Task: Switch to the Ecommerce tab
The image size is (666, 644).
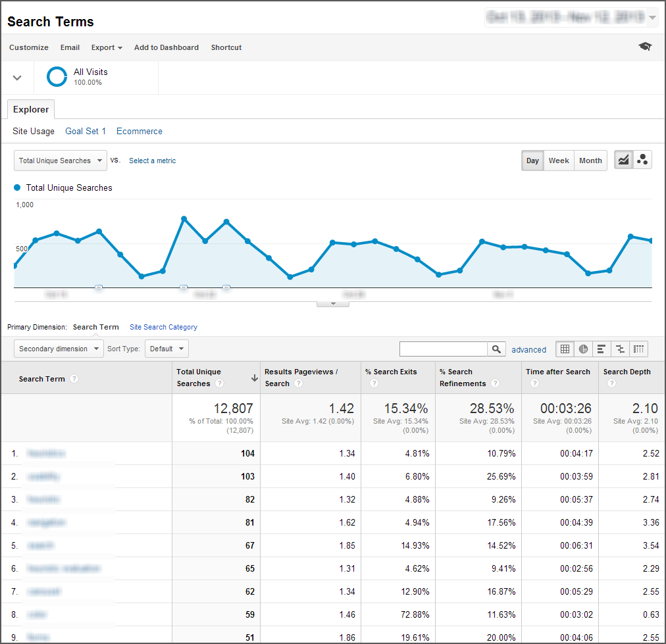Action: pos(139,131)
